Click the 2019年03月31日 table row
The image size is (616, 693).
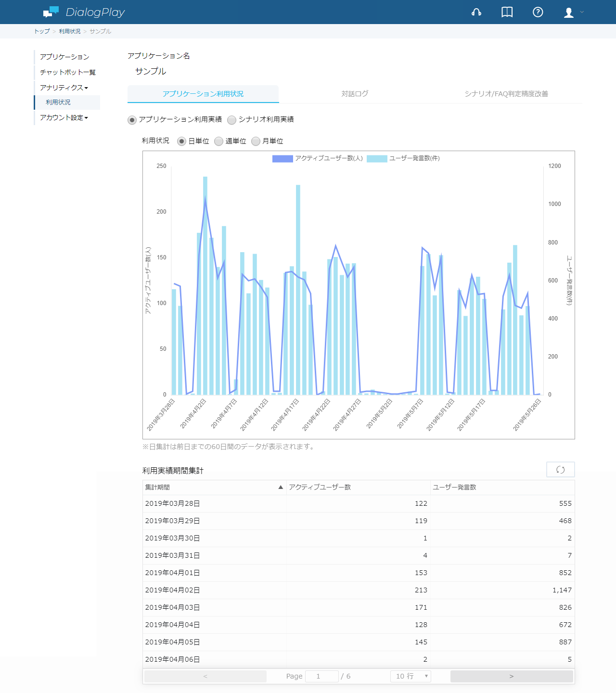(359, 555)
